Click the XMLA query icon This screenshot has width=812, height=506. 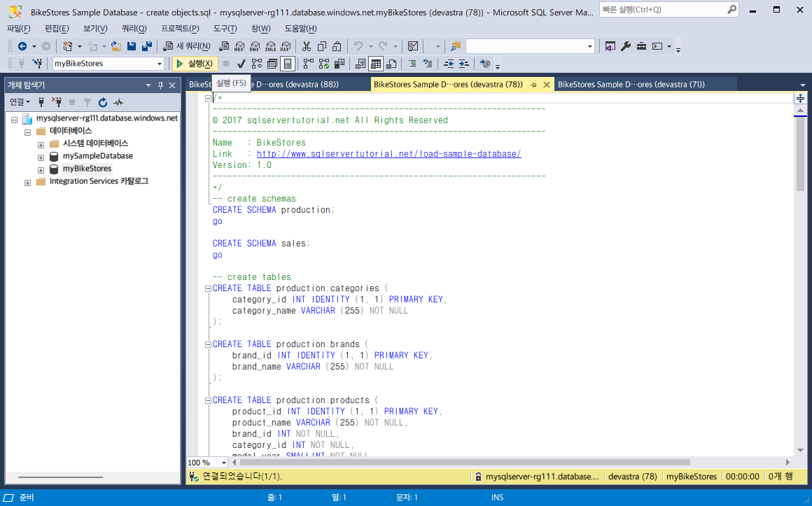(x=270, y=47)
